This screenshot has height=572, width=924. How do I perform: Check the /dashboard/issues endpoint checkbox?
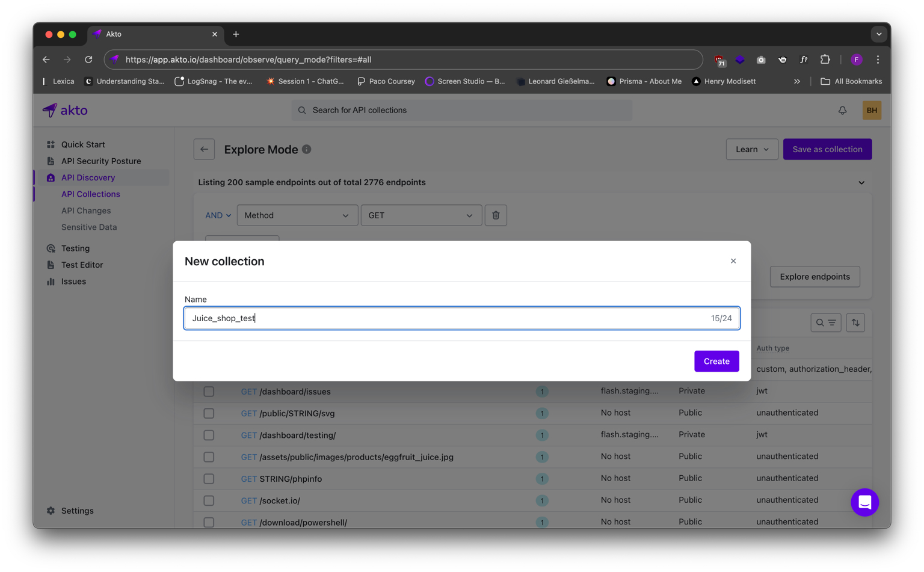click(209, 392)
